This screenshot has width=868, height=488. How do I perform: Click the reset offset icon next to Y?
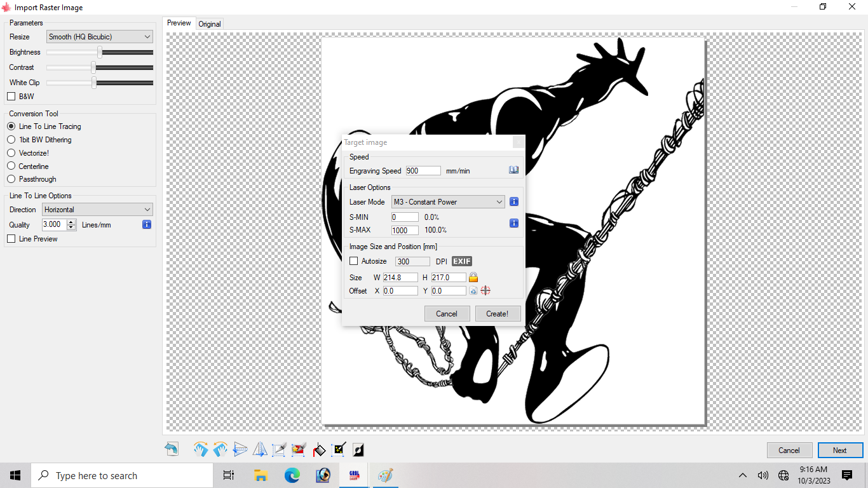[x=473, y=290]
